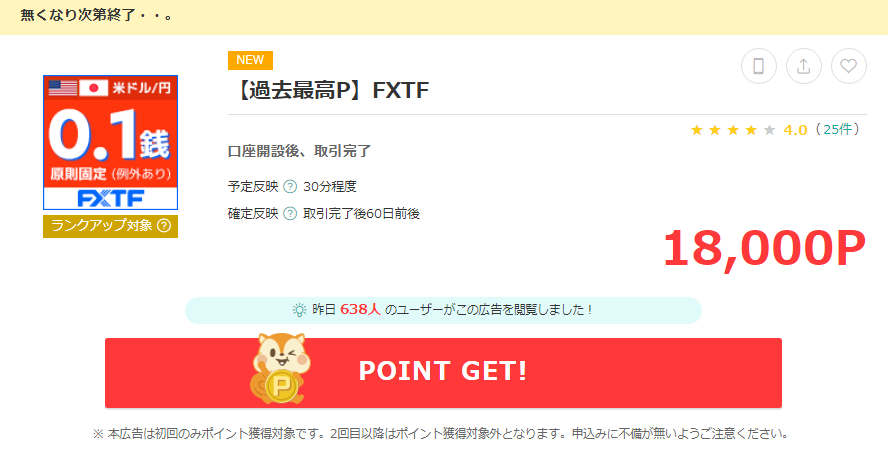Add FXTF ad to favorites heart

pyautogui.click(x=848, y=66)
